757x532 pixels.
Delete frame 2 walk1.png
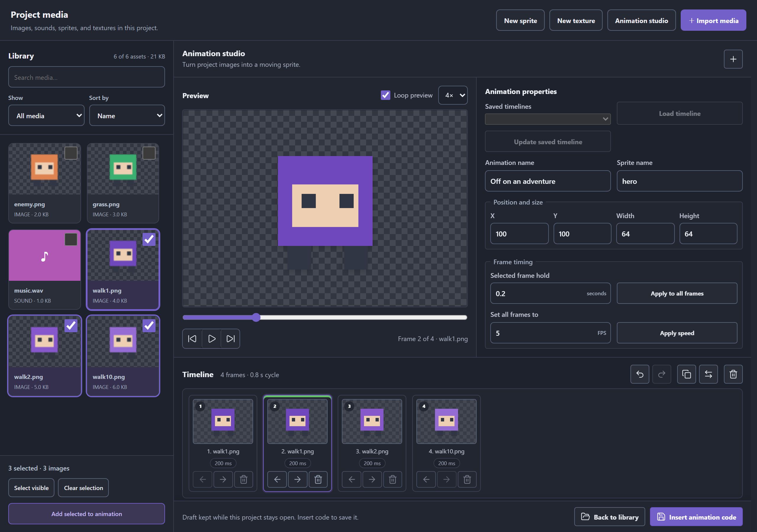click(x=318, y=479)
